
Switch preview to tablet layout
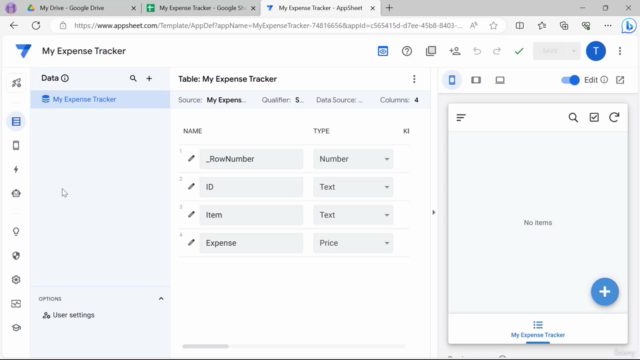point(476,80)
